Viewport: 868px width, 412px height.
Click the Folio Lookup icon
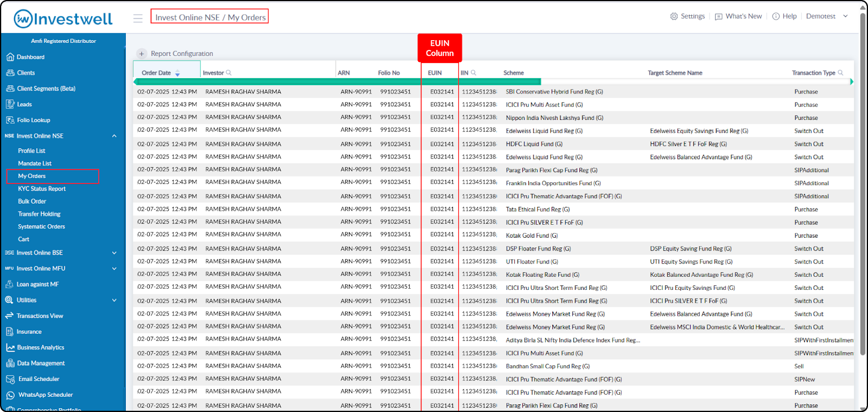click(x=10, y=120)
